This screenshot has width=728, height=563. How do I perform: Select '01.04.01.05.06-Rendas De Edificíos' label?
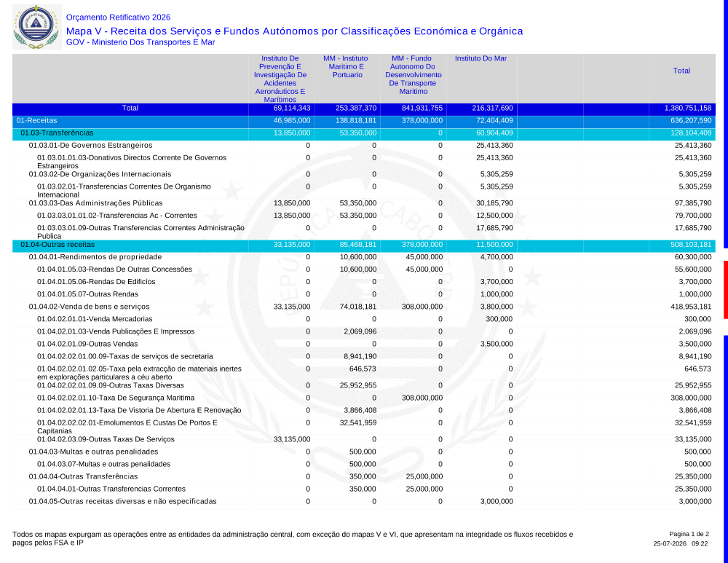(x=96, y=282)
